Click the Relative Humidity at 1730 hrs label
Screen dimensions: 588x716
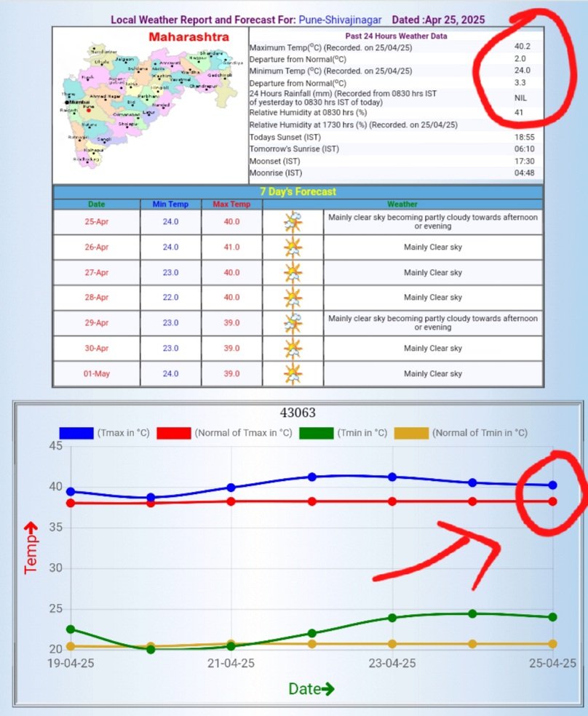click(354, 125)
